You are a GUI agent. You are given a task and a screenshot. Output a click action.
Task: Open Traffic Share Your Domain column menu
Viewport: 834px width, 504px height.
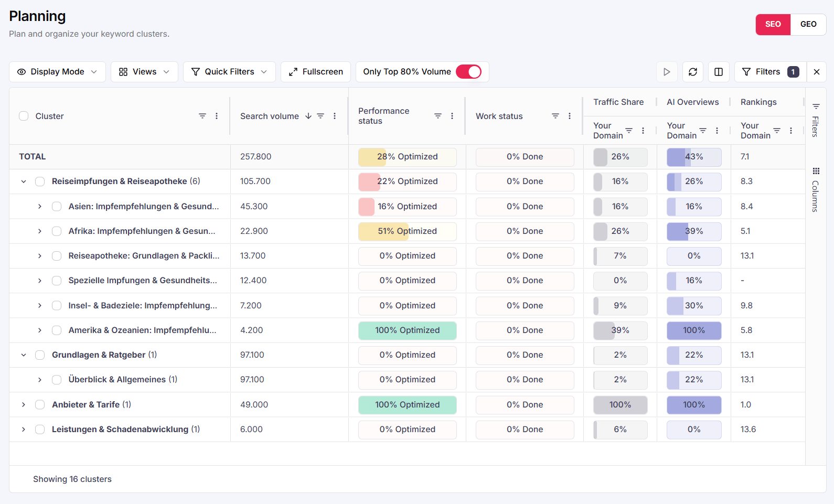(643, 131)
